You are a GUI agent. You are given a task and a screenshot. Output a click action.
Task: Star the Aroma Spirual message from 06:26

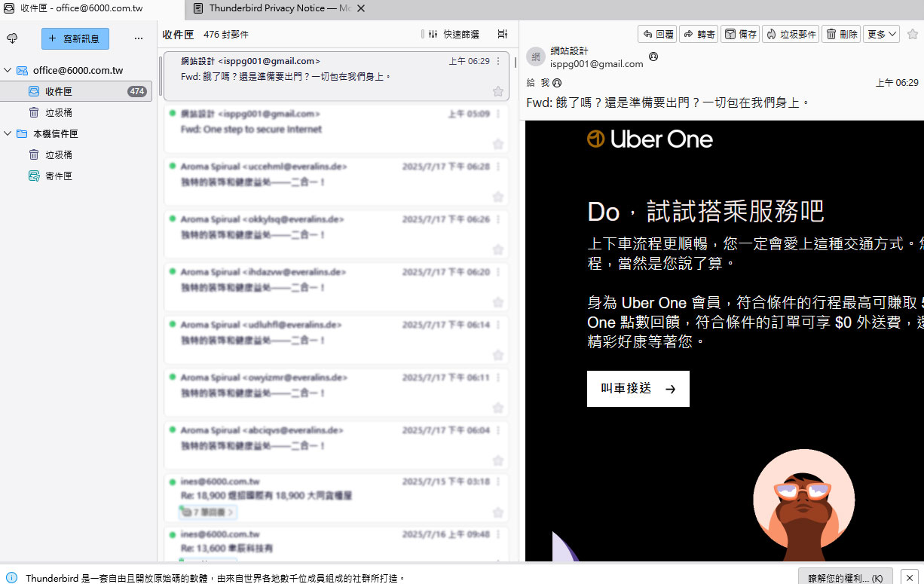497,249
